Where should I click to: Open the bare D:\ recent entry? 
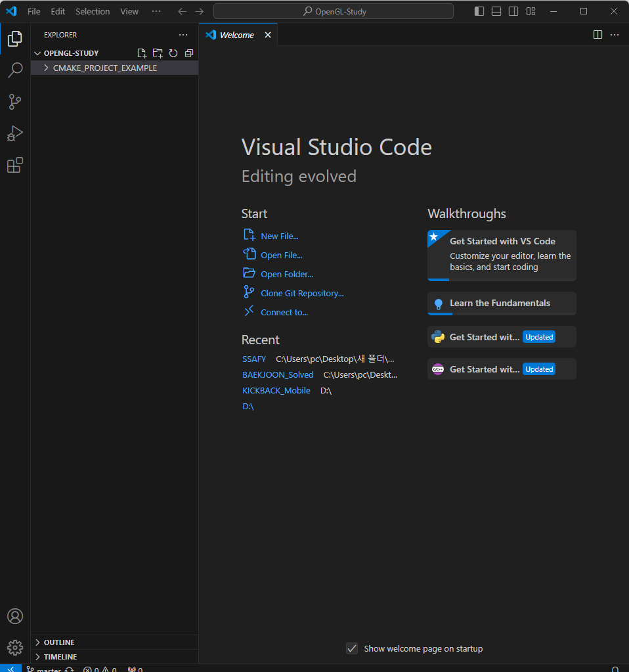(248, 407)
